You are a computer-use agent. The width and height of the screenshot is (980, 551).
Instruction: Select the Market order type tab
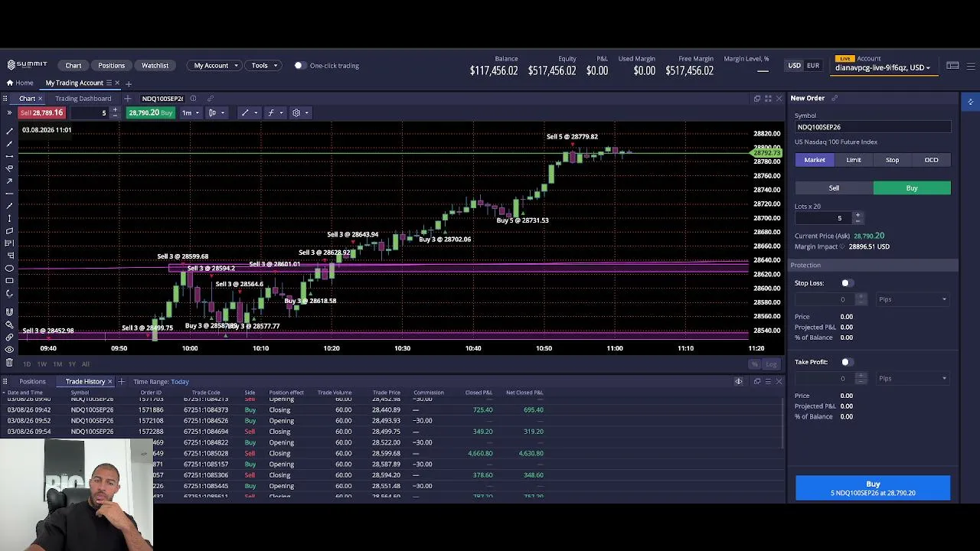pyautogui.click(x=815, y=160)
